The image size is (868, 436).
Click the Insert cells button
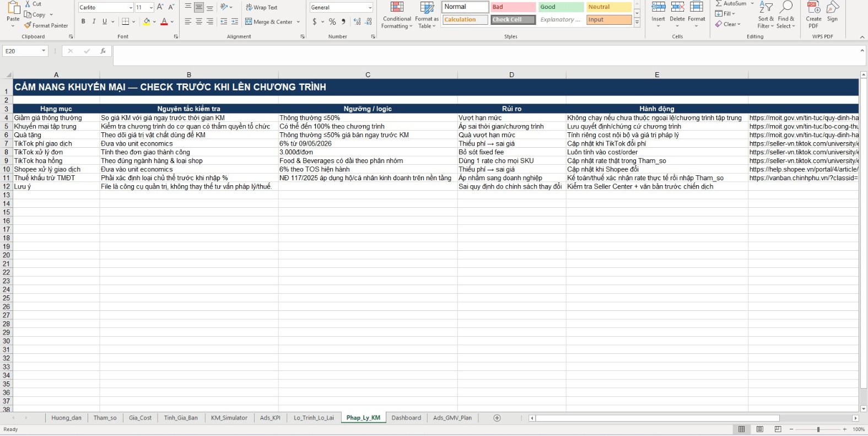click(659, 15)
